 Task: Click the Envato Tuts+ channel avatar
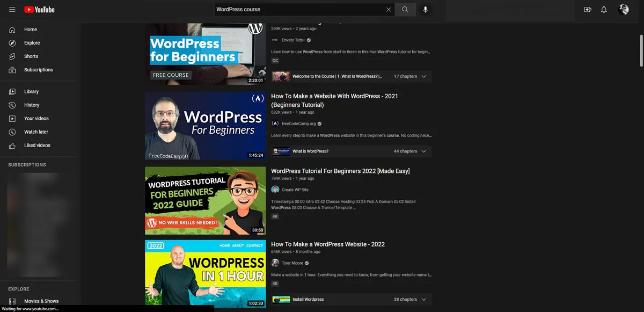(275, 40)
